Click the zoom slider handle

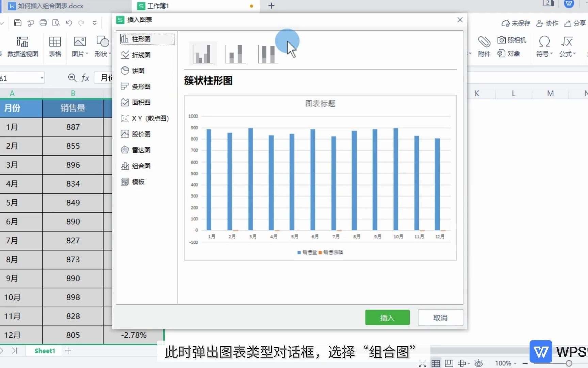click(x=569, y=363)
